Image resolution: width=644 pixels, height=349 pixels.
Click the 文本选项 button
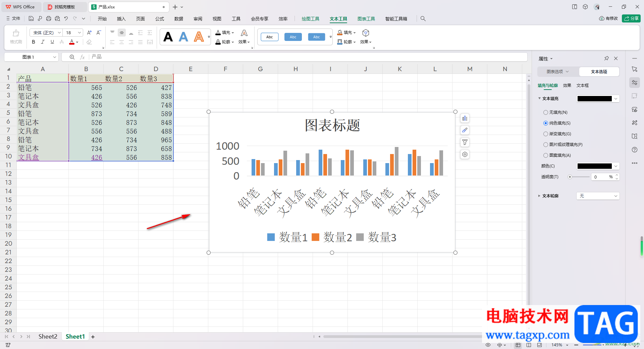point(599,71)
